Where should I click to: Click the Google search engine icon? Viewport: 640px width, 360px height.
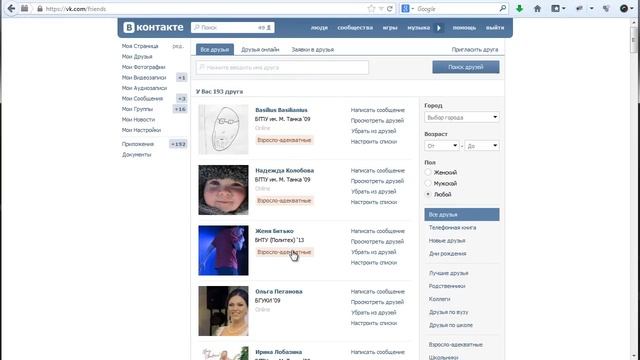click(405, 9)
